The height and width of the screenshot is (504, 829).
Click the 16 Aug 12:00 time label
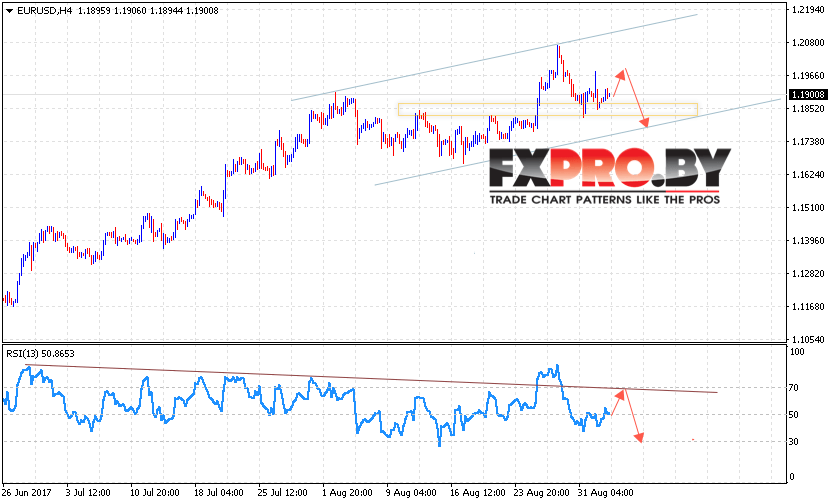pyautogui.click(x=477, y=493)
